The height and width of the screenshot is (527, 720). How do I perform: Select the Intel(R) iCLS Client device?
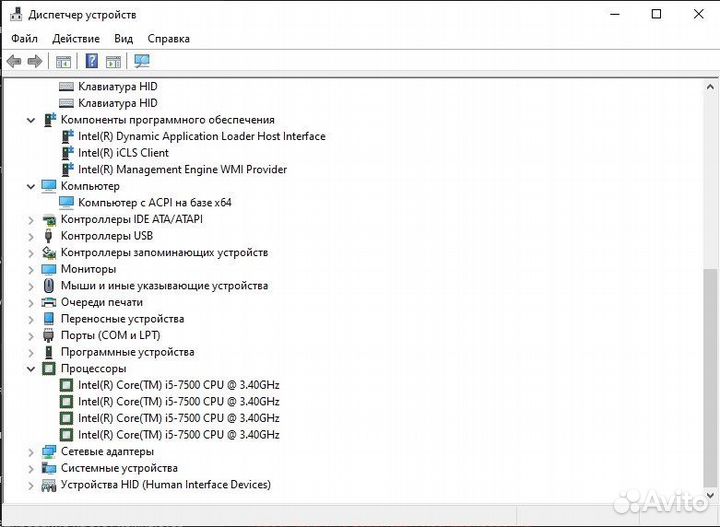123,153
